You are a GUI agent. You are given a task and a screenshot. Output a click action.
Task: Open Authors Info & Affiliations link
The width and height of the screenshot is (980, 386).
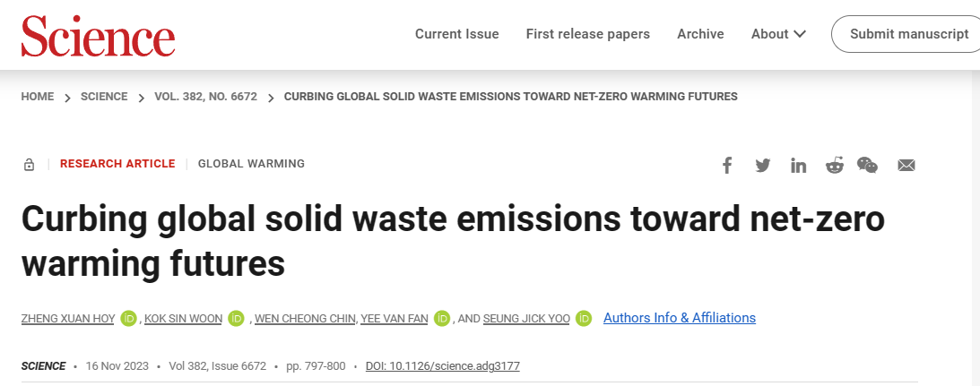[680, 318]
